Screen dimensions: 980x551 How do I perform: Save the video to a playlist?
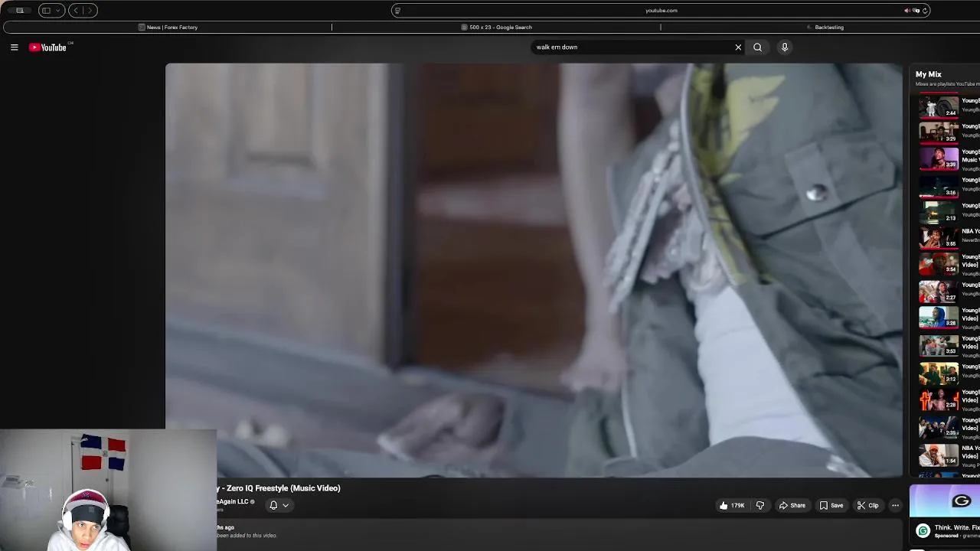(831, 506)
